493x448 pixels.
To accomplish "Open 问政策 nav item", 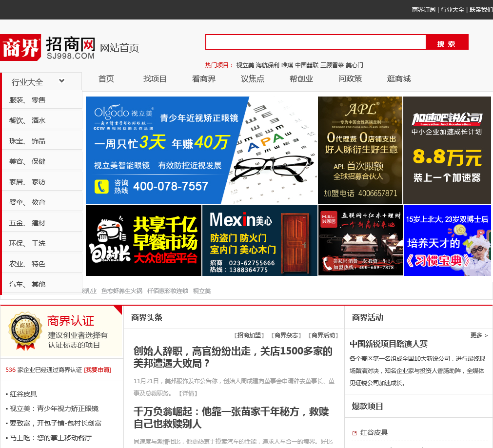I will (x=350, y=78).
